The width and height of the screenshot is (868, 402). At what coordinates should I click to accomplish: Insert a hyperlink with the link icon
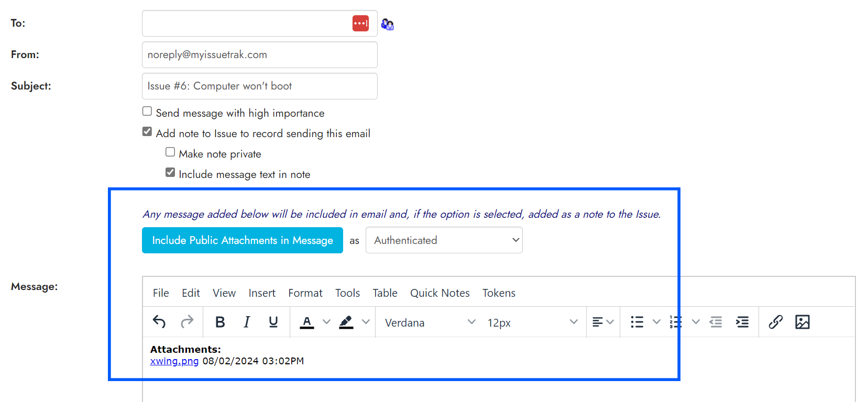776,322
